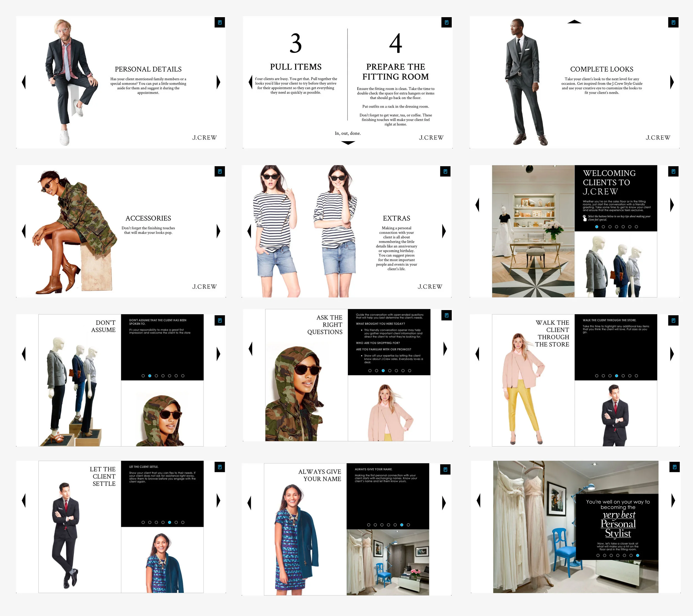Select highlighted last dot on Personal Stylist slide
This screenshot has width=693, height=616.
click(x=638, y=555)
